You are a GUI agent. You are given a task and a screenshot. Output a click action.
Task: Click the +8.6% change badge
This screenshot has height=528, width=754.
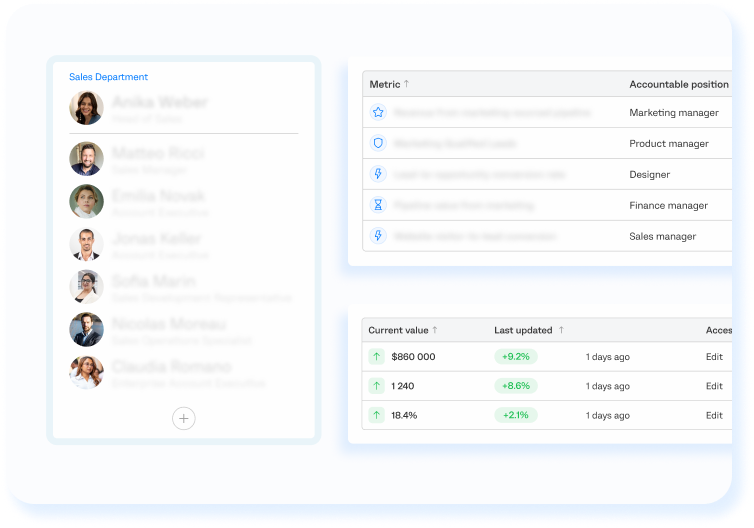click(x=516, y=386)
